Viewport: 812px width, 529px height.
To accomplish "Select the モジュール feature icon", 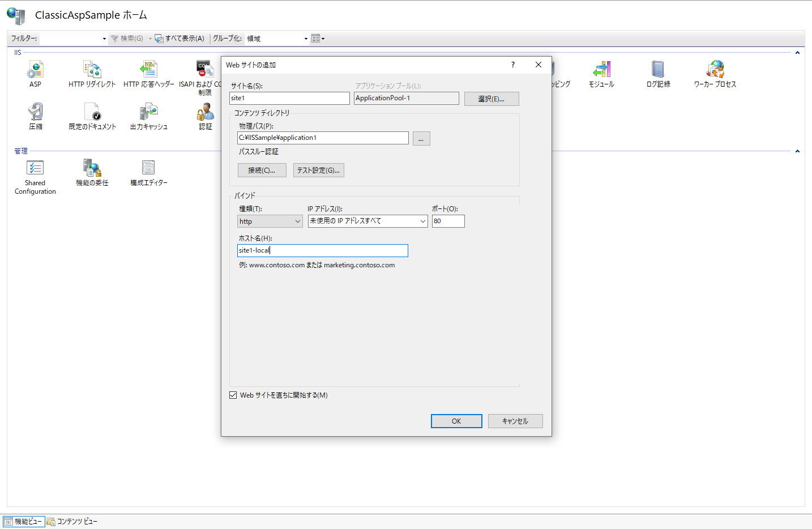I will [x=601, y=74].
